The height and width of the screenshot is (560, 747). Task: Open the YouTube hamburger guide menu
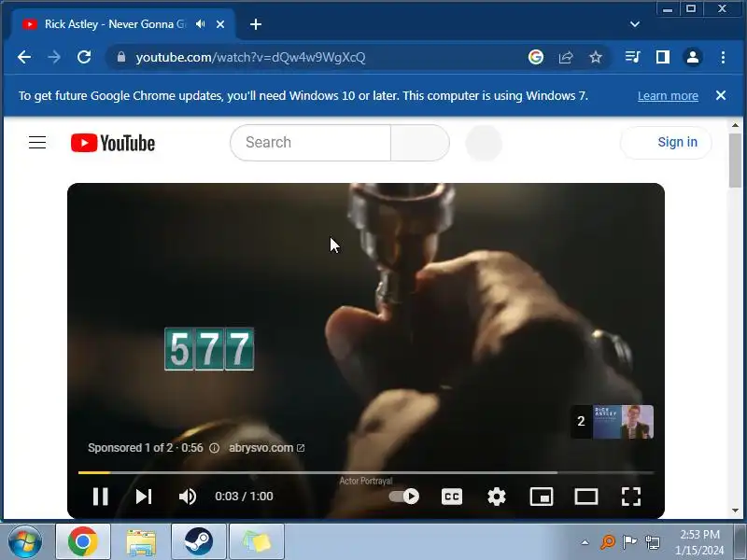[x=37, y=143]
